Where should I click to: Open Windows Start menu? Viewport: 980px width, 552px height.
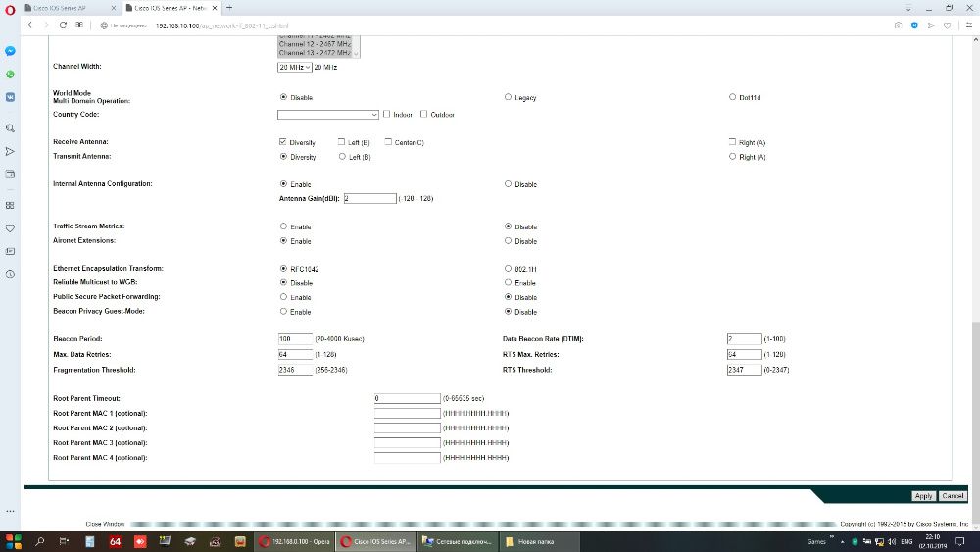[13, 541]
